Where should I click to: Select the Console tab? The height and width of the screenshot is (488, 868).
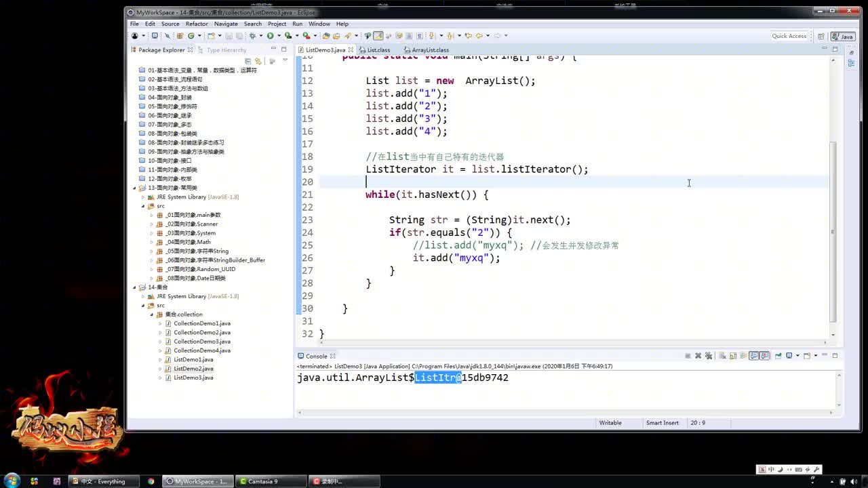pos(316,356)
